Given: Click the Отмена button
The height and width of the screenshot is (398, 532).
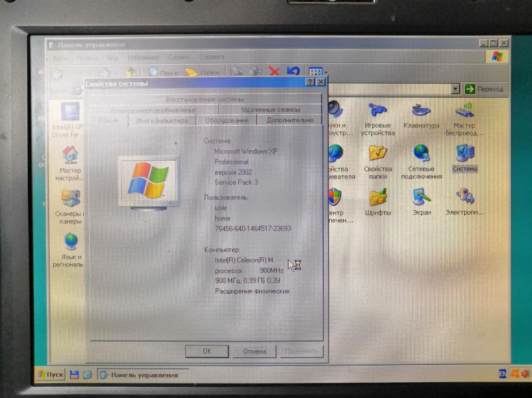Looking at the screenshot, I should (x=255, y=351).
